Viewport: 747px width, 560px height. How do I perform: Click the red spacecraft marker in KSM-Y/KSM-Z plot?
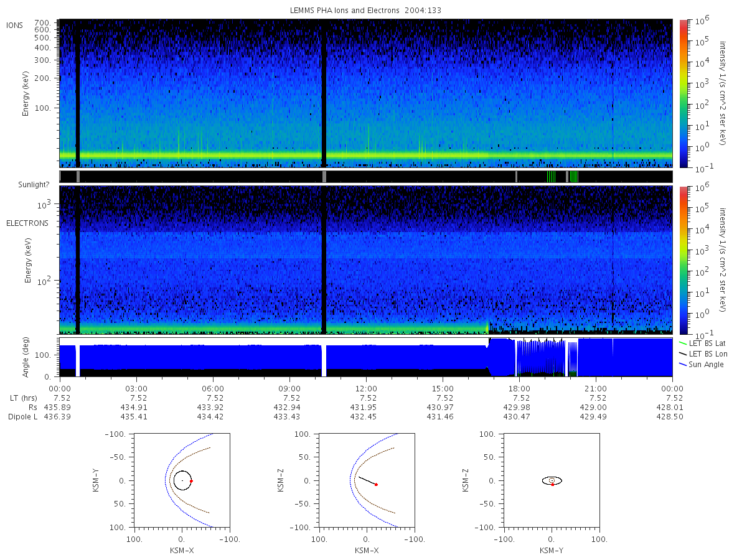[x=552, y=484]
